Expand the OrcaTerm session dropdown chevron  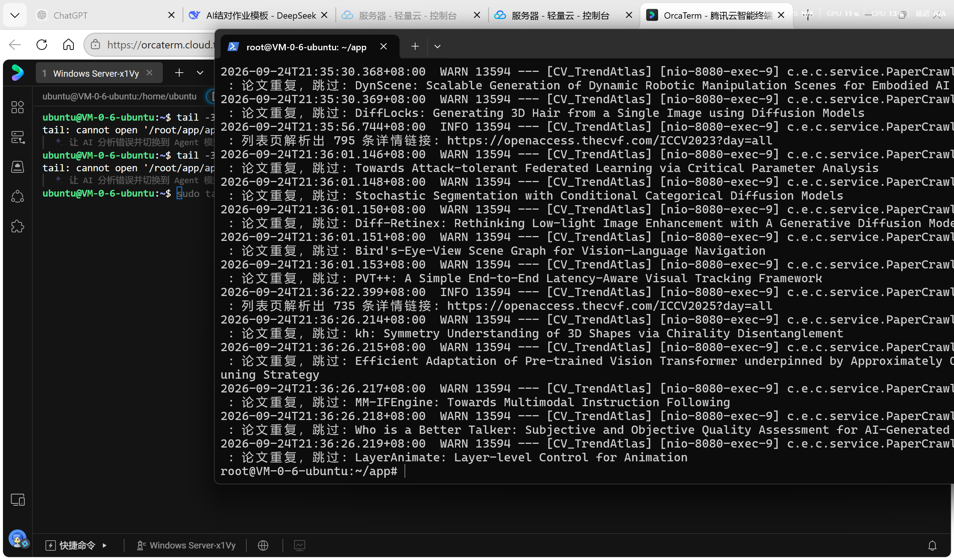(x=200, y=73)
